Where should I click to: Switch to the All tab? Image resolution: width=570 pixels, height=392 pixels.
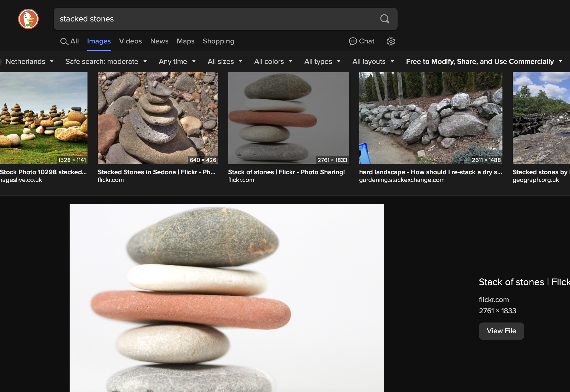(x=70, y=41)
